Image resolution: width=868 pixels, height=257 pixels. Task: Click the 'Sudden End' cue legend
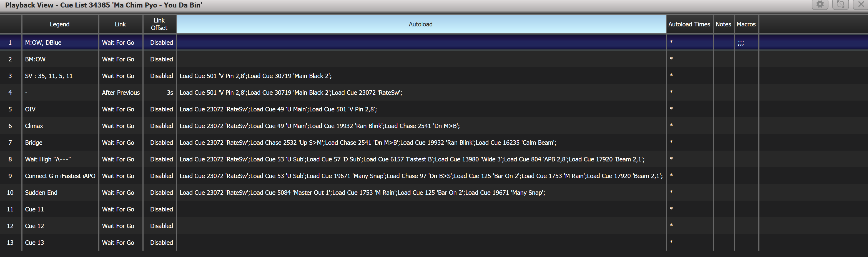coord(60,193)
